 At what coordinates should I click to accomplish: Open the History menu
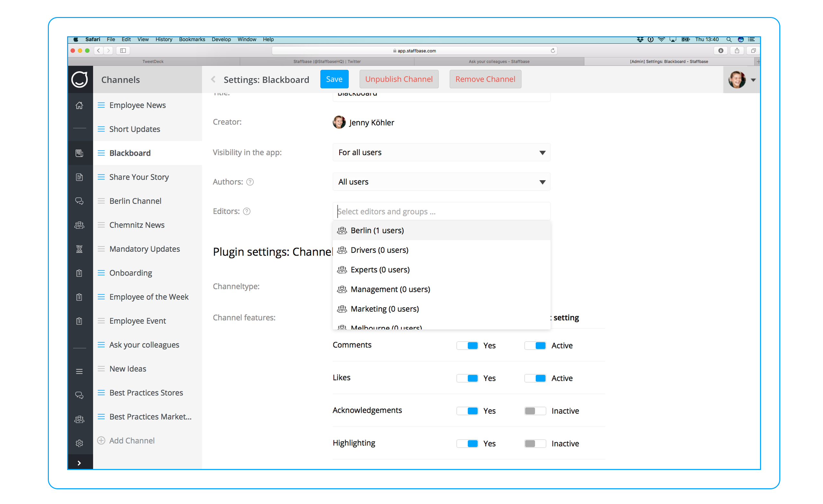click(164, 40)
